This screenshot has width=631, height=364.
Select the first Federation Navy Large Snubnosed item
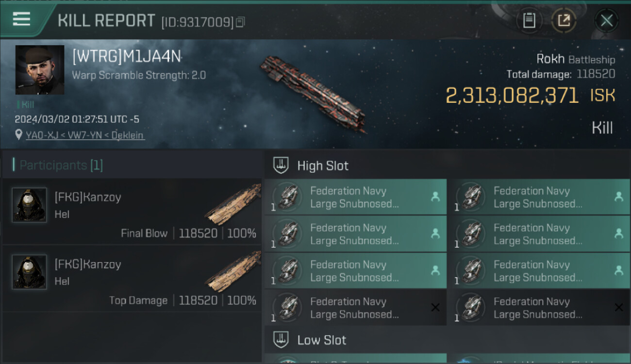pos(355,197)
